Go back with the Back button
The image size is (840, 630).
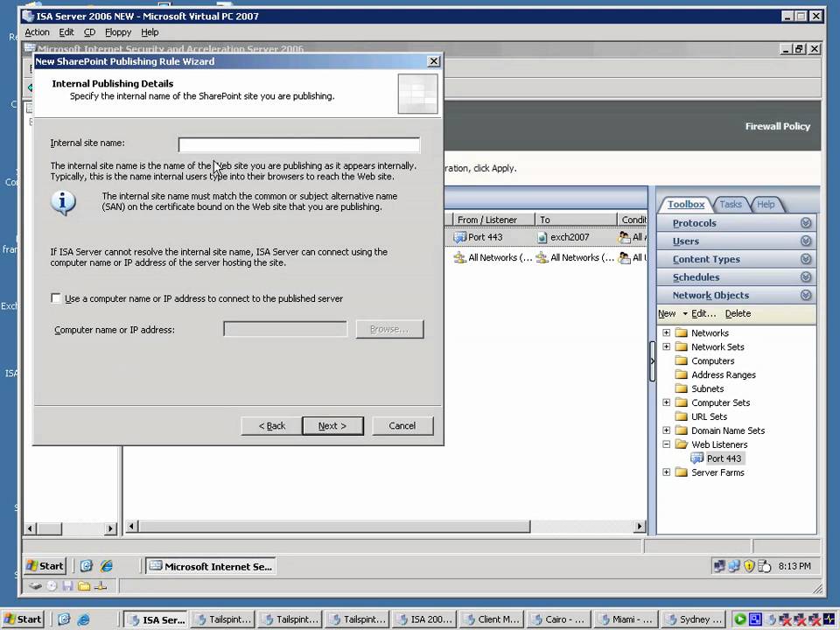271,426
